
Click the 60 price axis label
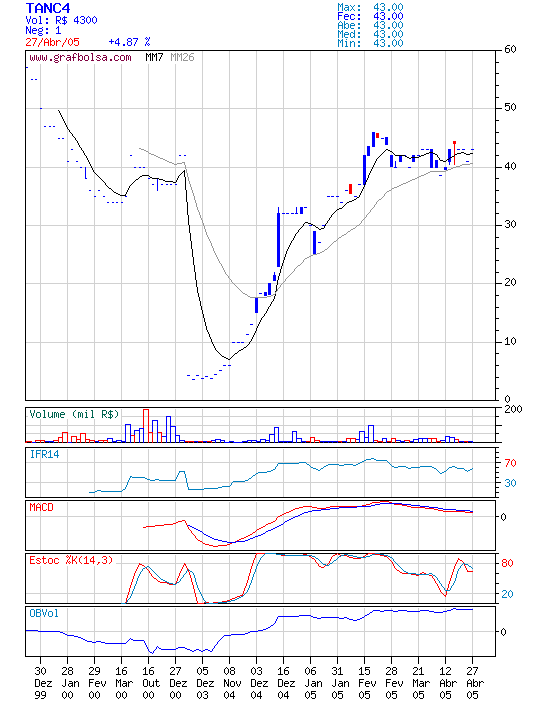tap(510, 50)
